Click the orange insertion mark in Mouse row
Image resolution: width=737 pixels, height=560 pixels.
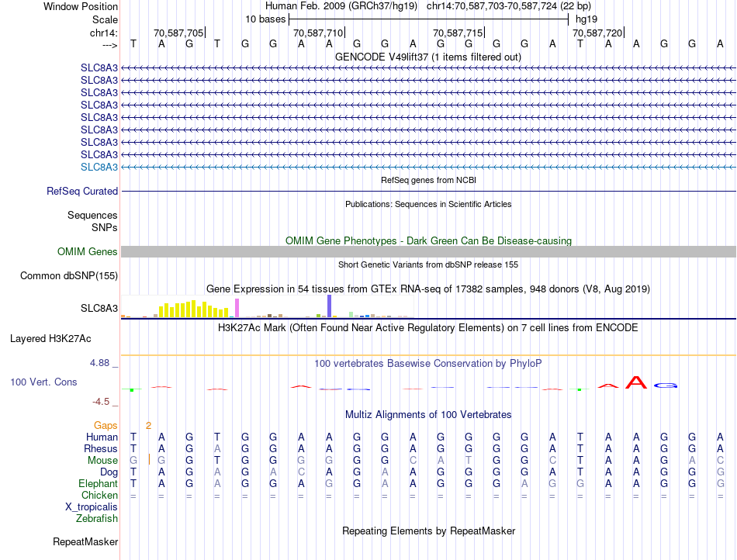pos(149,459)
